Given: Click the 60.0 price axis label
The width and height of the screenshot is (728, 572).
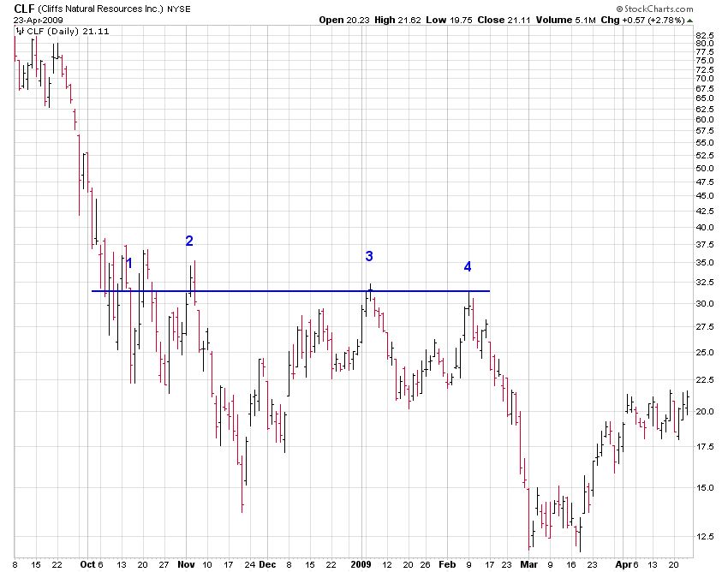Looking at the screenshot, I should (704, 119).
